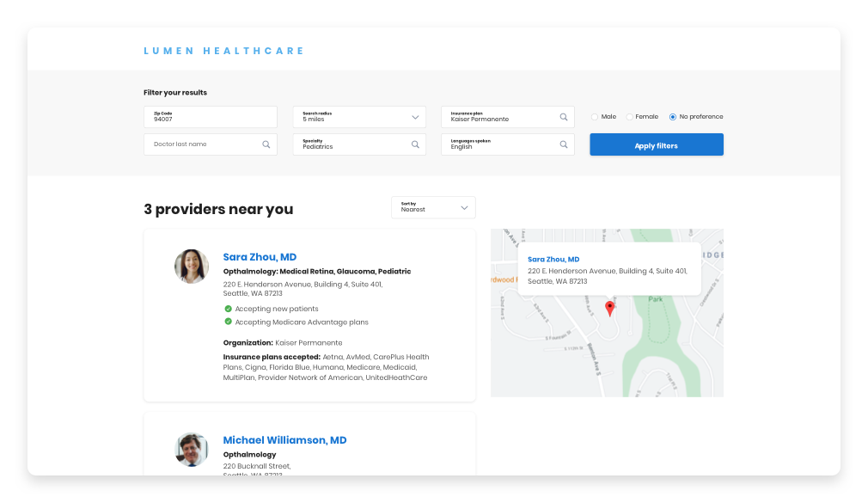Select the Female radio button
868x503 pixels.
point(629,117)
